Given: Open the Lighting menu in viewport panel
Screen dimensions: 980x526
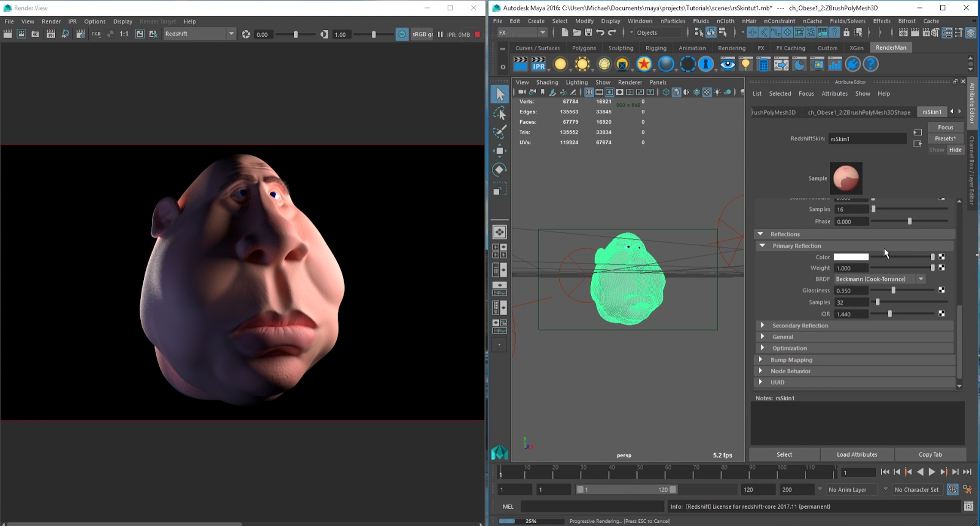Looking at the screenshot, I should [x=576, y=82].
